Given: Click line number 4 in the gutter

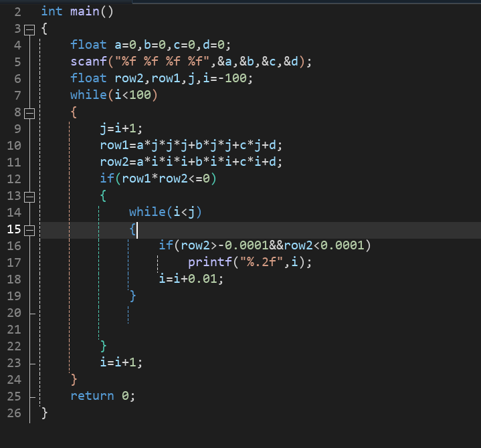Looking at the screenshot, I should (x=17, y=45).
